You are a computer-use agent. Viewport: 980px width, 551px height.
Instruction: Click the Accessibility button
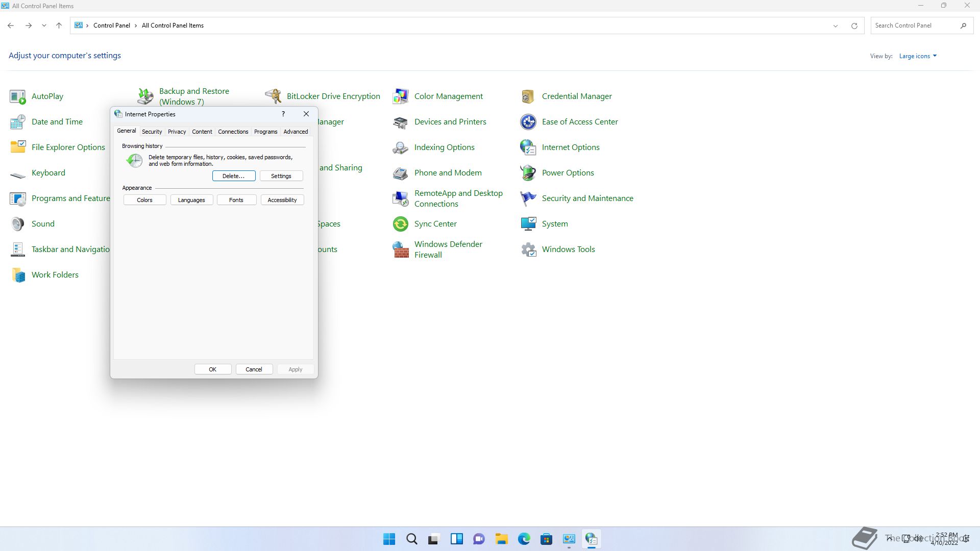[x=282, y=200]
